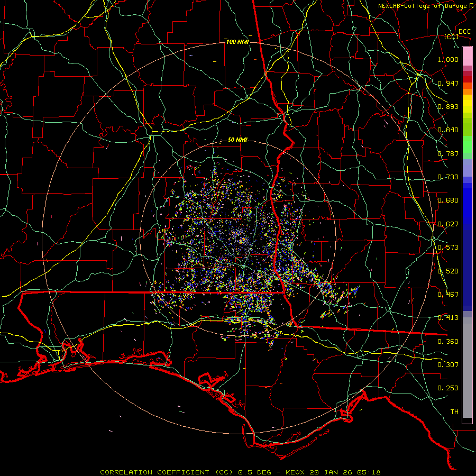Click the DCC legend heading
Image resolution: width=476 pixels, height=476 pixels.
click(464, 32)
